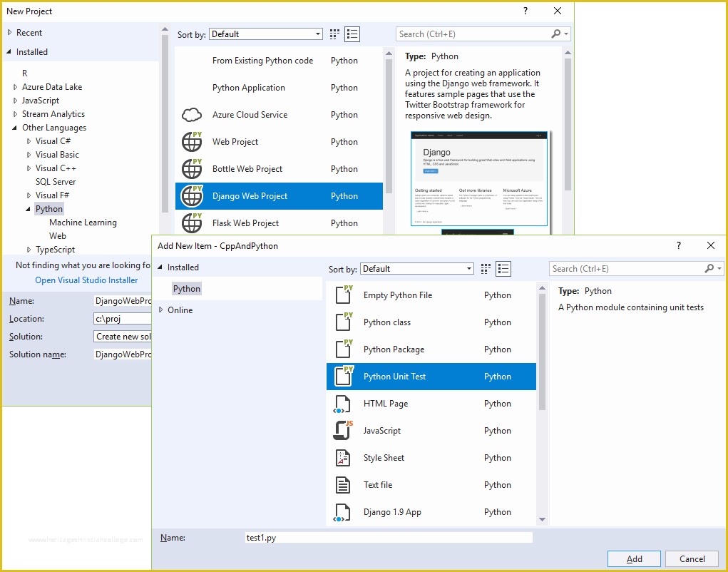The height and width of the screenshot is (572, 728).
Task: Select the R category
Action: pyautogui.click(x=25, y=73)
